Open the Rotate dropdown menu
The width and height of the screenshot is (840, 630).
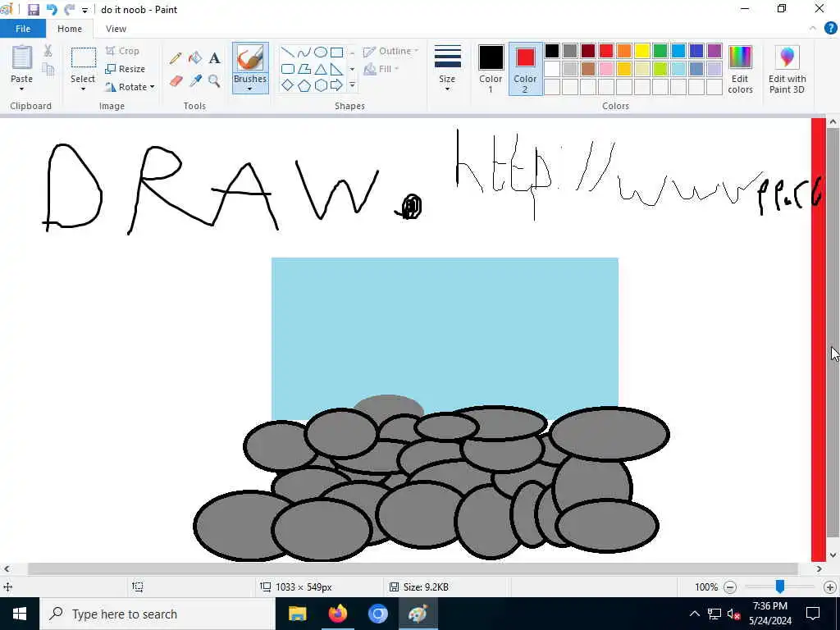tap(130, 87)
